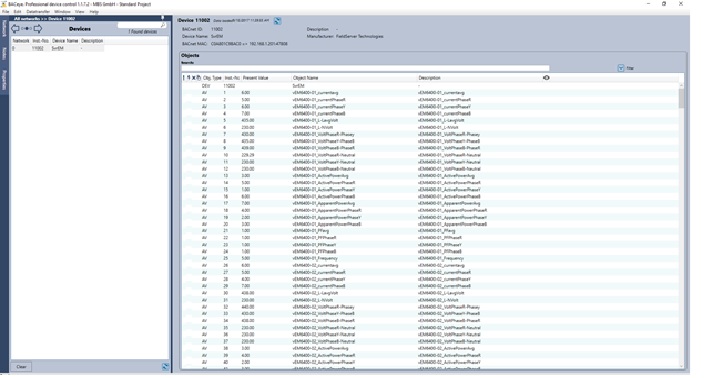Select the AV object row with instance number 5
This screenshot has height=378, width=718.
click(430, 121)
